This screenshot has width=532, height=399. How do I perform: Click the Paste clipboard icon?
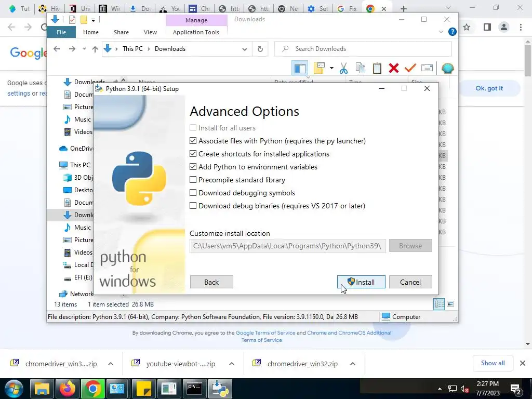tap(377, 68)
